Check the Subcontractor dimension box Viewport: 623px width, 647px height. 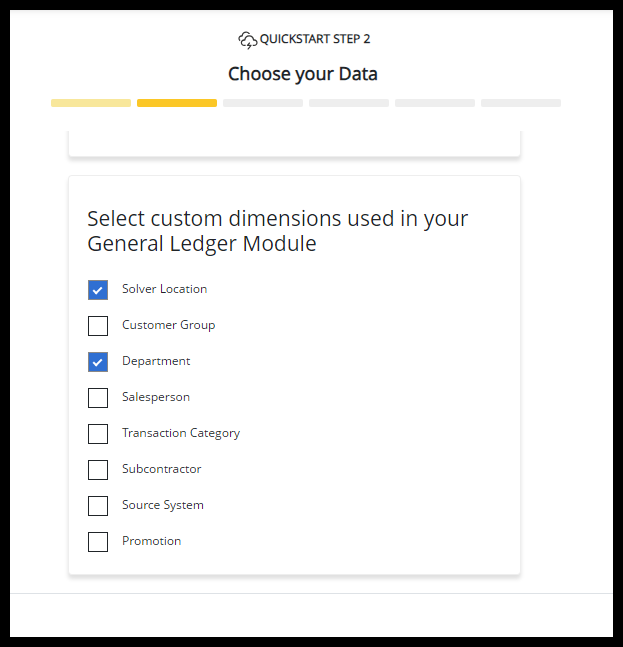(x=98, y=470)
